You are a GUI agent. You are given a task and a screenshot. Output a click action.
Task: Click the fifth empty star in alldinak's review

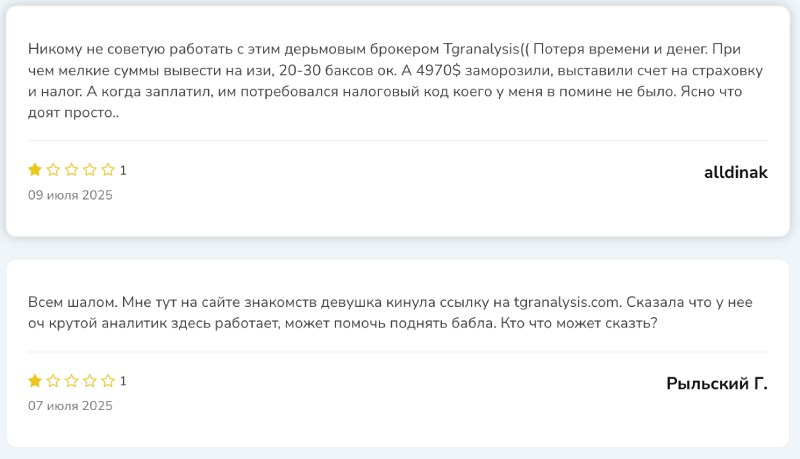tap(108, 169)
